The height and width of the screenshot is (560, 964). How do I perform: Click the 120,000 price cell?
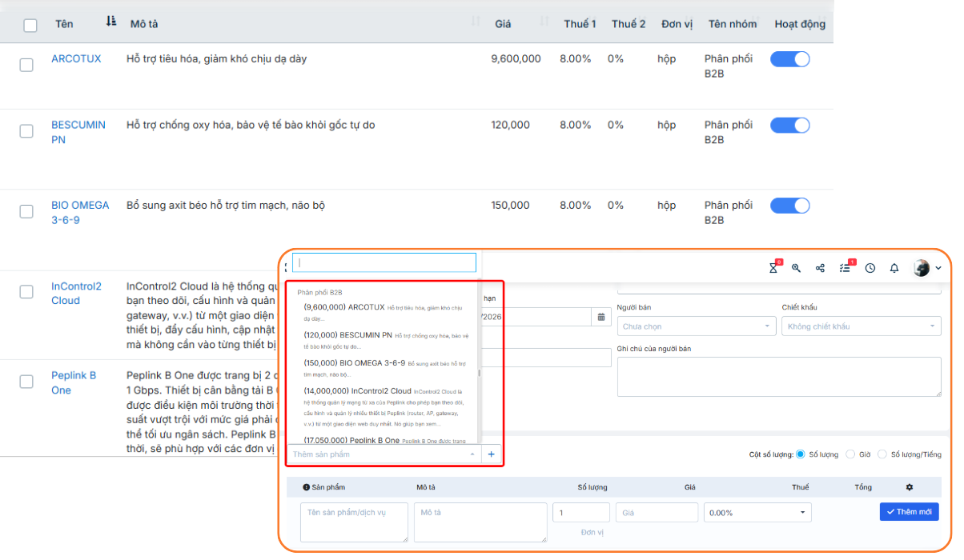tap(511, 125)
